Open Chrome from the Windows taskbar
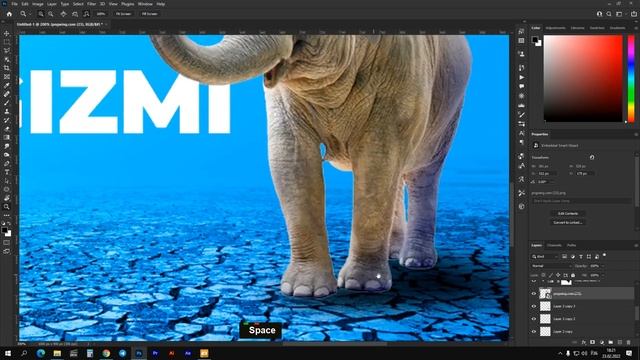640x360 pixels. point(106,353)
